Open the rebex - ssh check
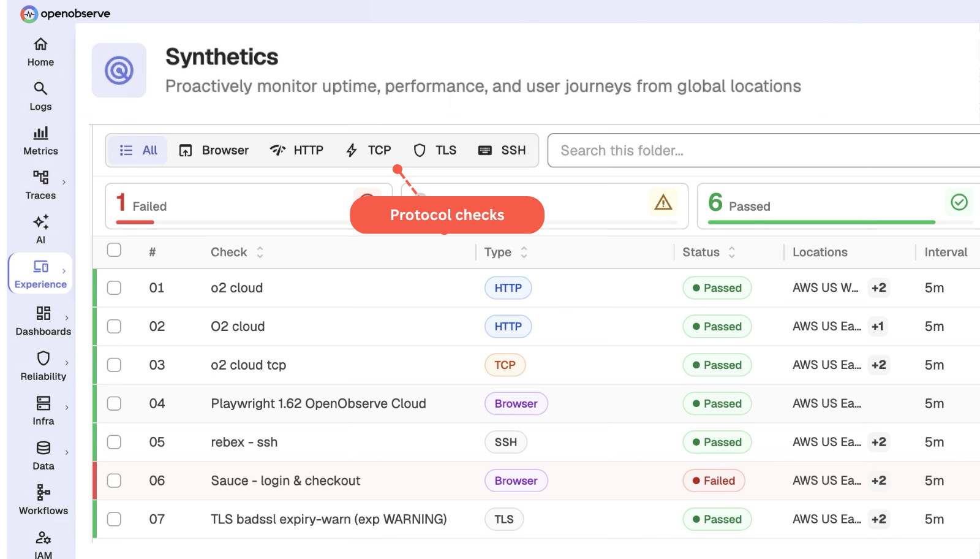 click(244, 443)
